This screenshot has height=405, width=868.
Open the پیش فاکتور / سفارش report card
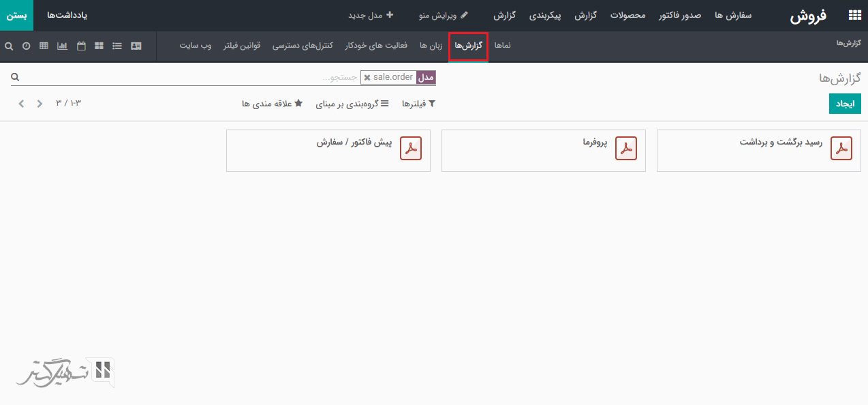328,151
